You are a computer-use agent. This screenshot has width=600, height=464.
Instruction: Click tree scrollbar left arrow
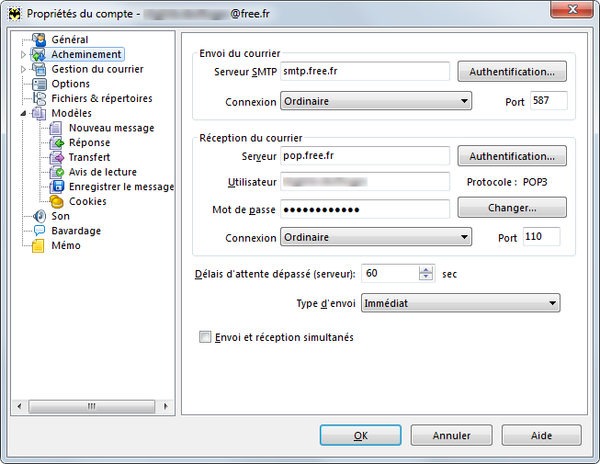[x=20, y=406]
